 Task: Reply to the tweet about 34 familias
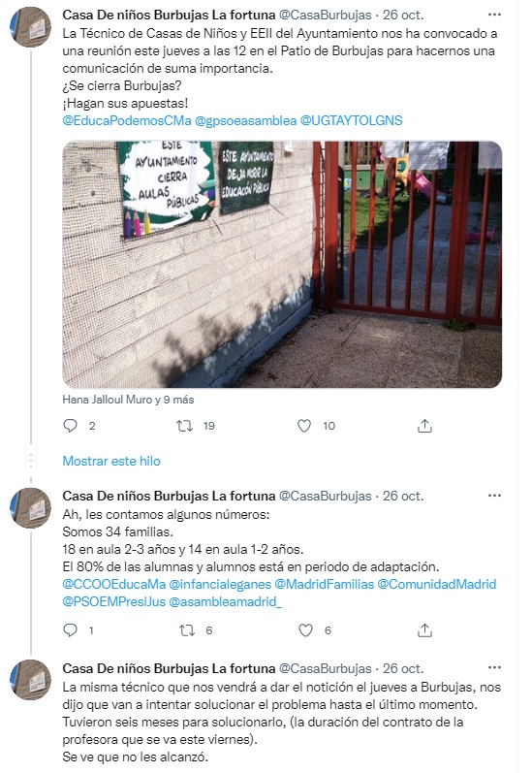pyautogui.click(x=71, y=629)
